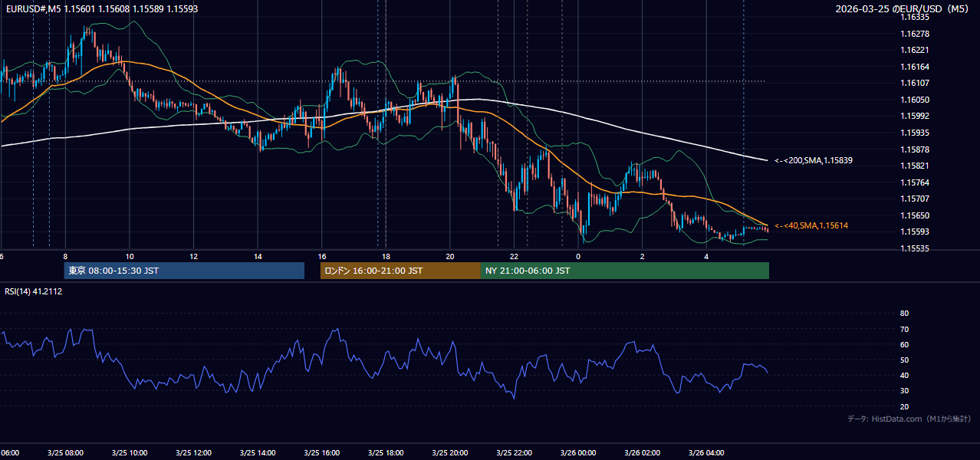The image size is (980, 460).
Task: Click price axis value 1.15650
Action: coord(915,215)
